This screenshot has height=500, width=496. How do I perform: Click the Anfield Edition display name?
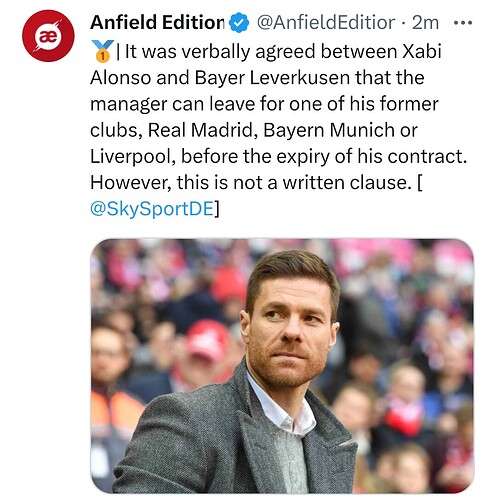157,23
